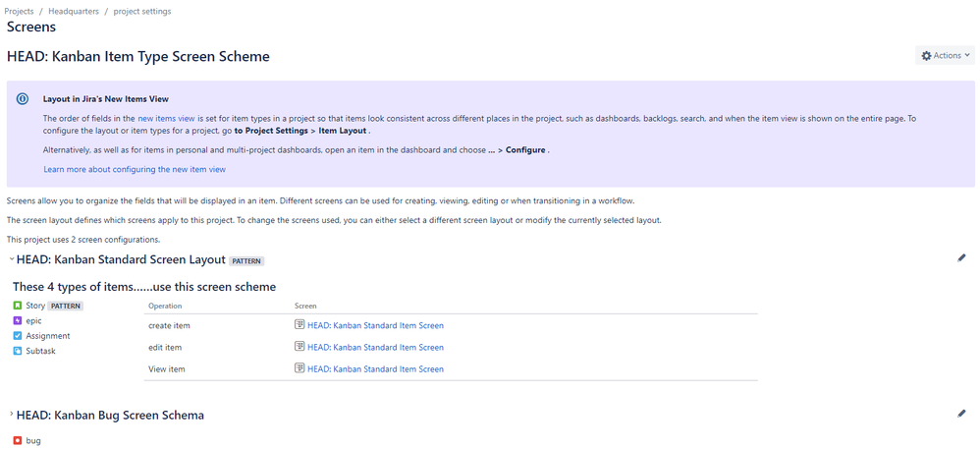Click the 'View item' operation cell

pos(167,369)
